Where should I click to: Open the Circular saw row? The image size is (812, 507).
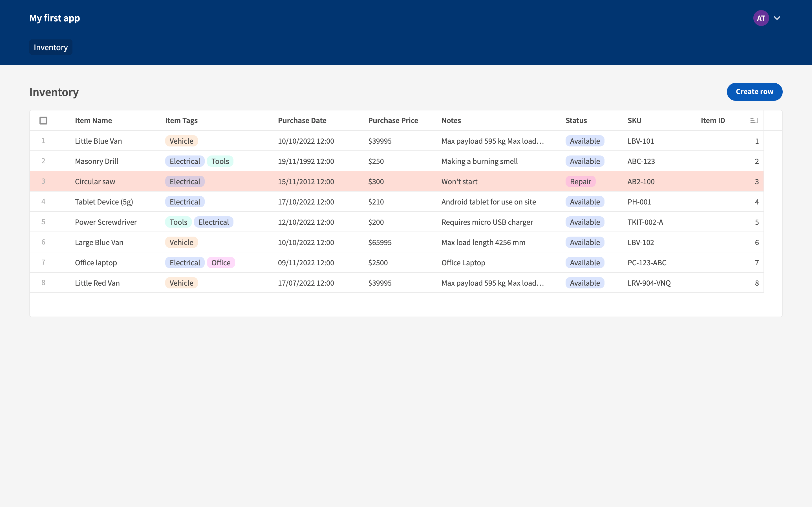(x=95, y=181)
